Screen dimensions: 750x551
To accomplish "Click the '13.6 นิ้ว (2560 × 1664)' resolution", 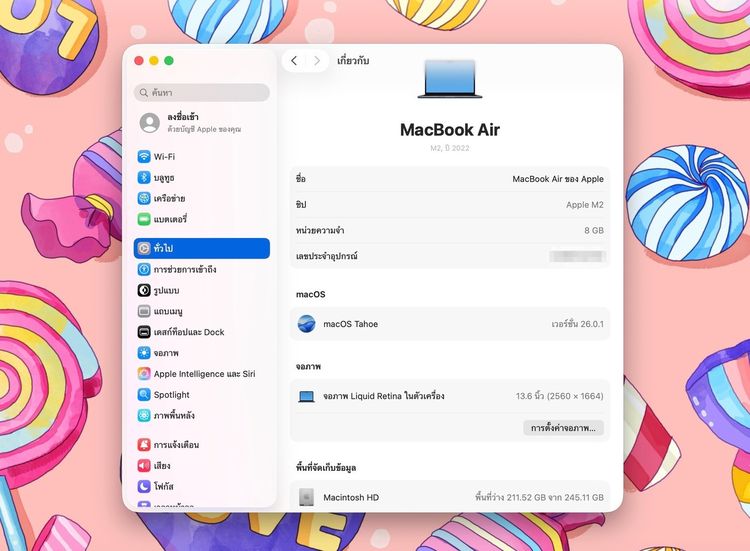I will [560, 396].
